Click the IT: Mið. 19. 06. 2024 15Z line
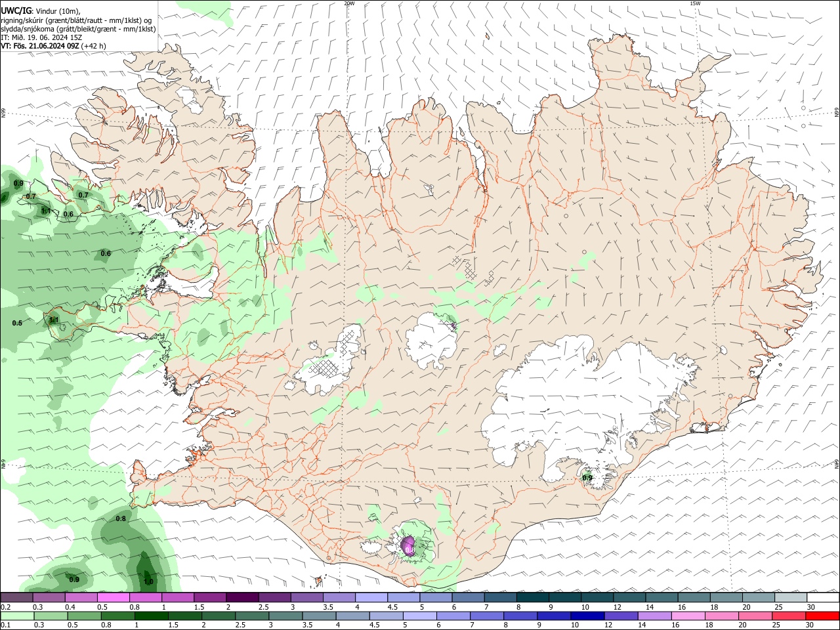This screenshot has height=630, width=840. [x=41, y=37]
